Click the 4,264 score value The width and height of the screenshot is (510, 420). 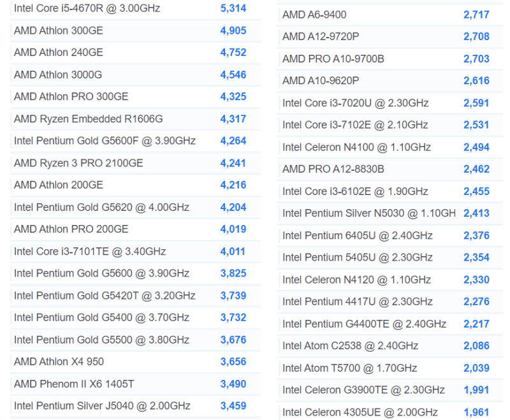[233, 141]
